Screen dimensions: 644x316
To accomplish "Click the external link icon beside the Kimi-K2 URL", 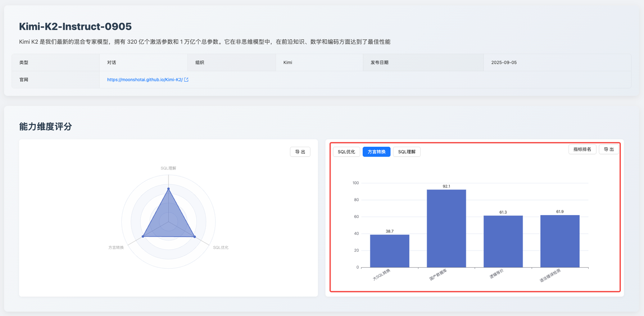I will (x=187, y=79).
